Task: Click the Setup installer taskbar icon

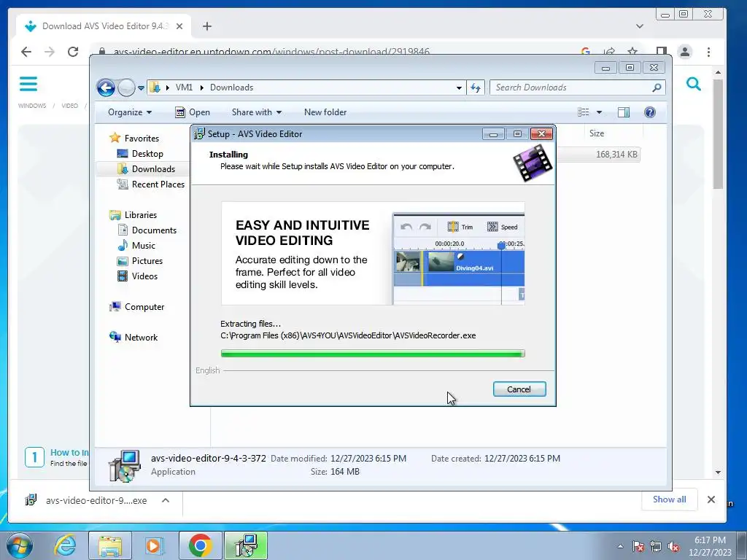Action: [246, 545]
